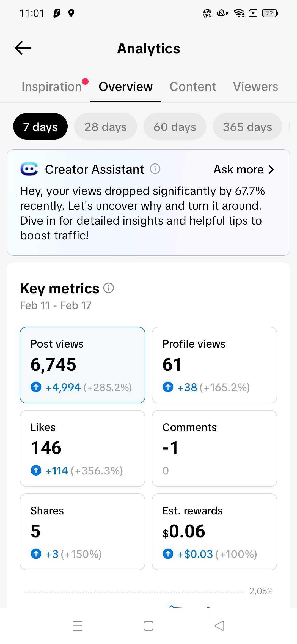The width and height of the screenshot is (297, 644).
Task: Open the Viewers tab
Action: click(x=255, y=87)
